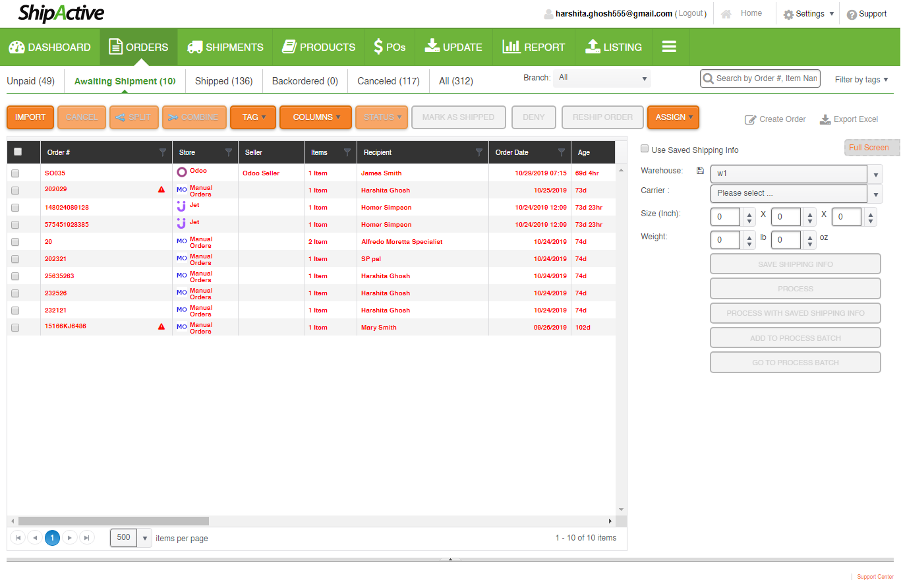Open the SHIPMENTS menu in navigation
The width and height of the screenshot is (901, 588).
click(225, 47)
